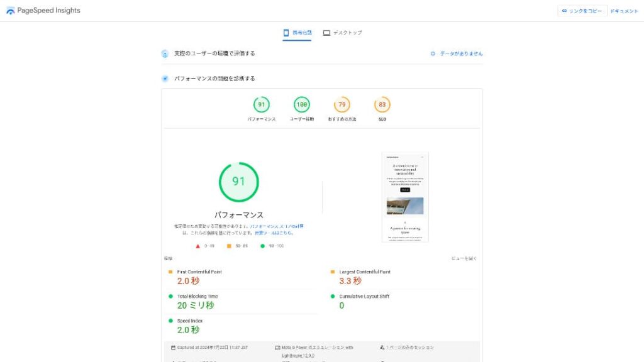Click the Largest Contentful Paint label

[365, 271]
